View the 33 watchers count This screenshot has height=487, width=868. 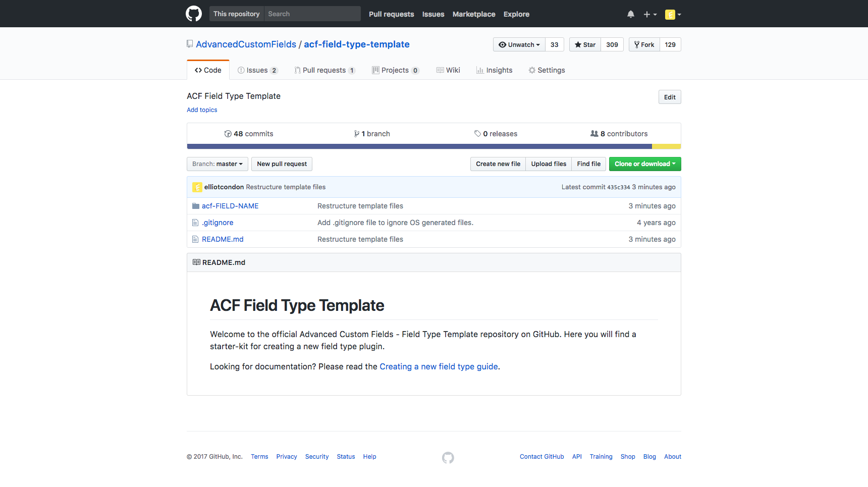[555, 44]
